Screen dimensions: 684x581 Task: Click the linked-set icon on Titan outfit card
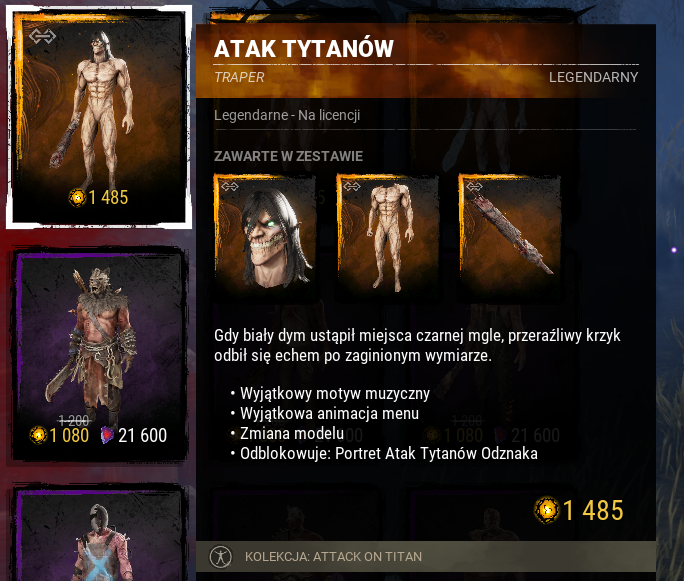(42, 36)
